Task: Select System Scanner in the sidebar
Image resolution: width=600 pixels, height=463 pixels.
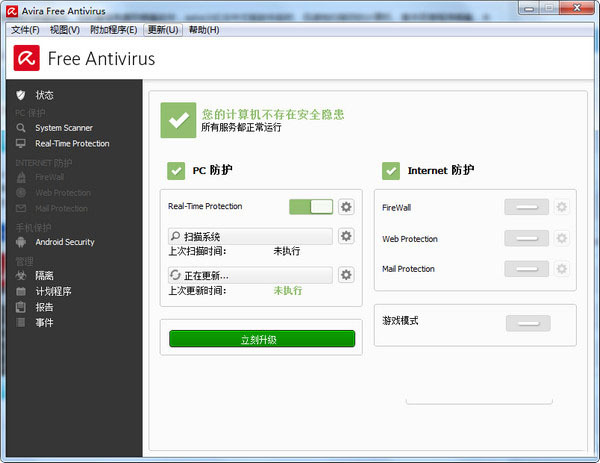Action: pos(63,128)
